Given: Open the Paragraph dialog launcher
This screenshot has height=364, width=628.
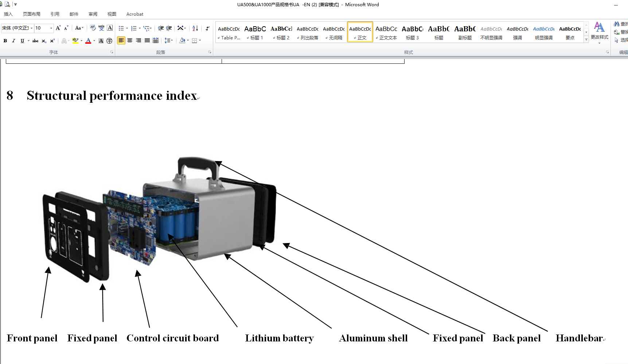Looking at the screenshot, I should pos(210,52).
